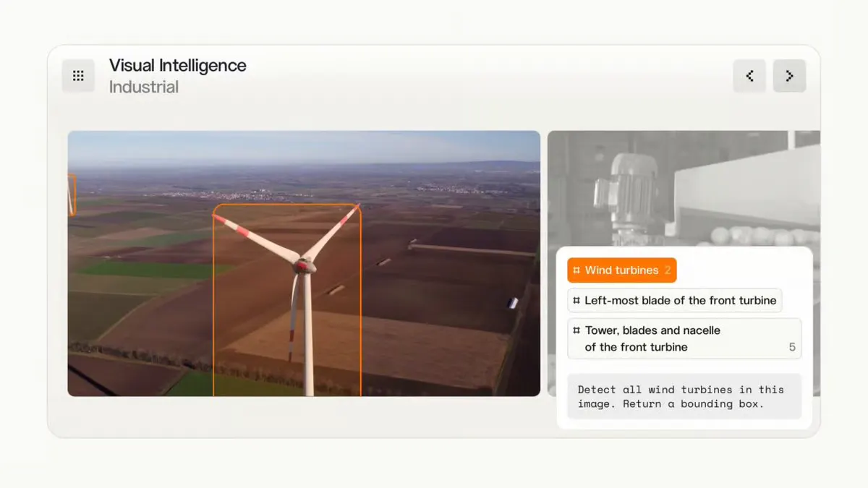Choose "Left-most blade of the front turbine" tag

[674, 301]
